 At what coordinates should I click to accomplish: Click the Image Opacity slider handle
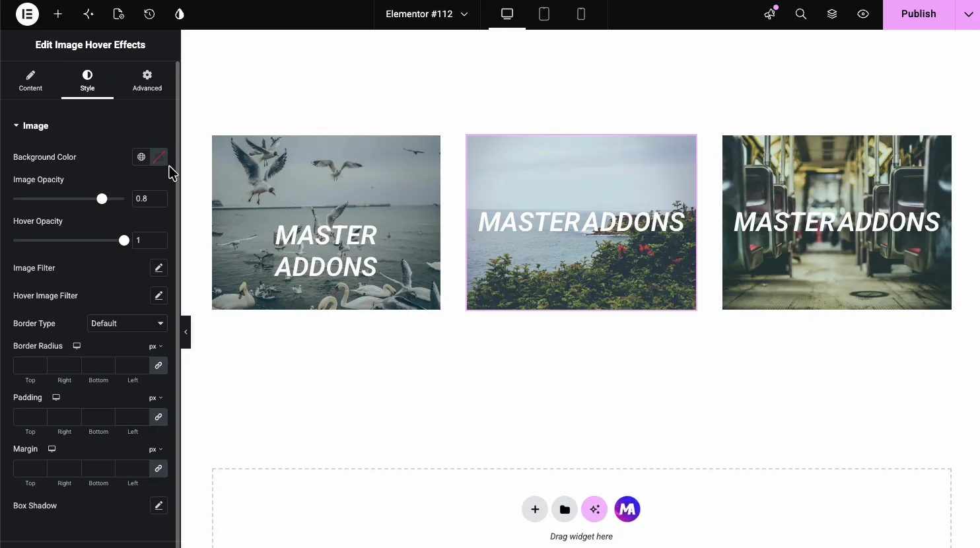pyautogui.click(x=102, y=199)
